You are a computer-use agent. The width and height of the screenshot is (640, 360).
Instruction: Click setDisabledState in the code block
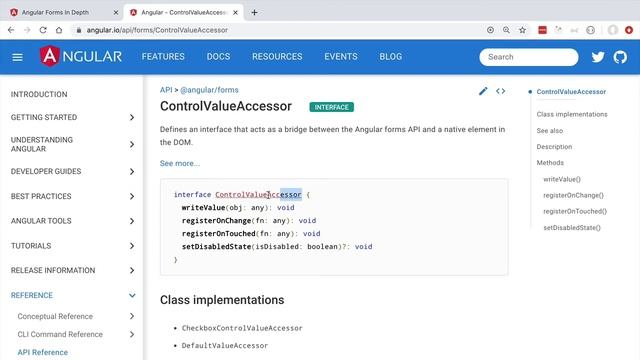point(216,247)
